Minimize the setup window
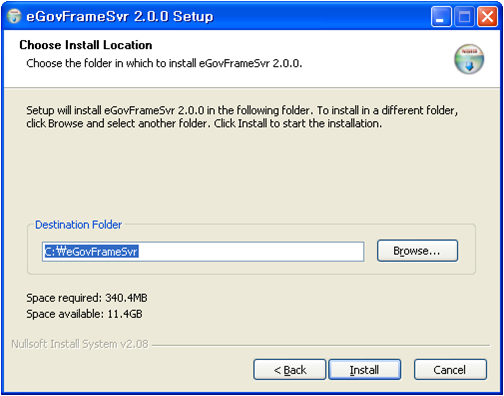The image size is (504, 396). pos(441,16)
